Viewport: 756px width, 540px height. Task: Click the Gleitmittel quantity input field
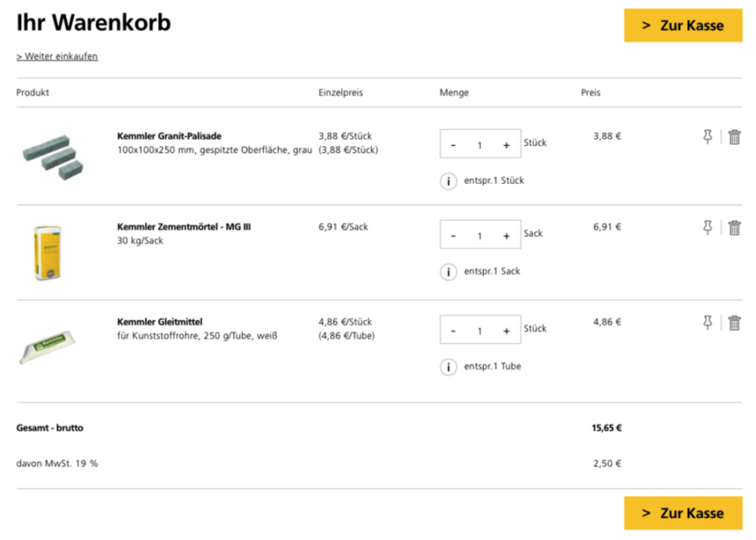coord(479,331)
